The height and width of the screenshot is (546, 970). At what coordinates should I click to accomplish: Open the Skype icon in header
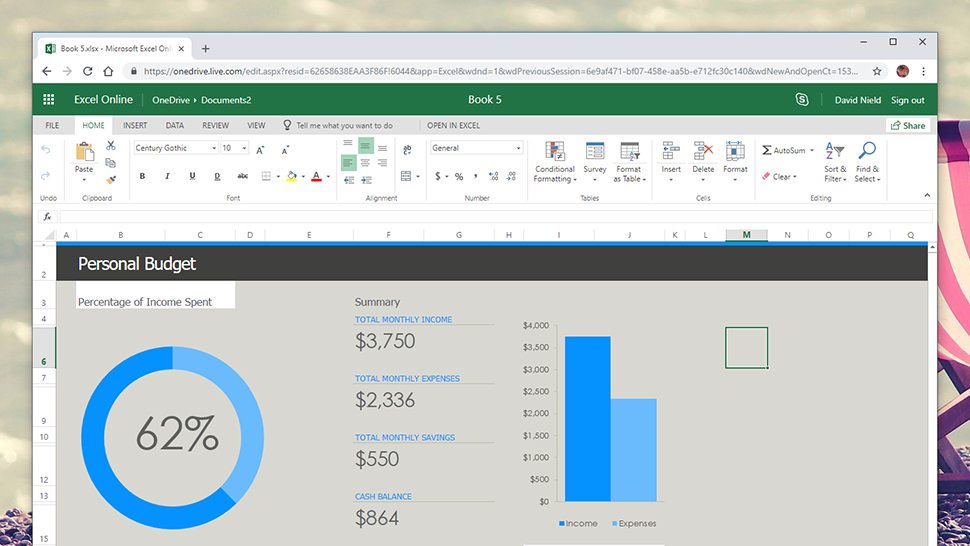point(802,100)
